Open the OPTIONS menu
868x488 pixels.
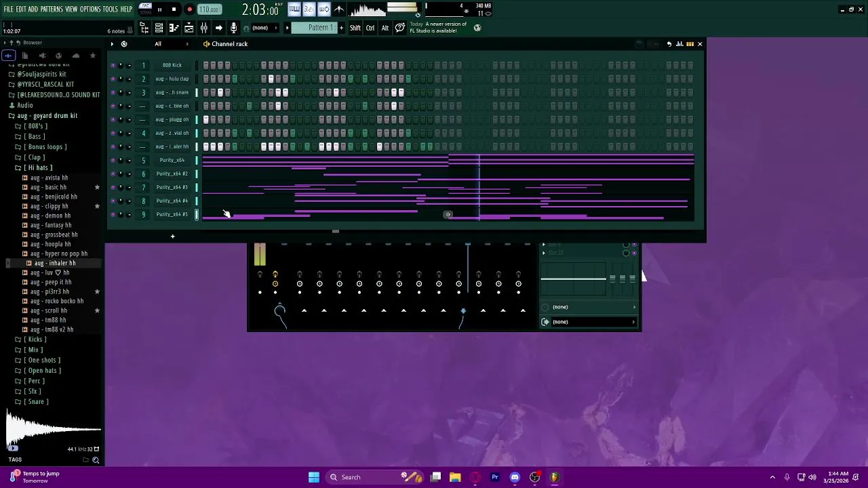point(90,9)
